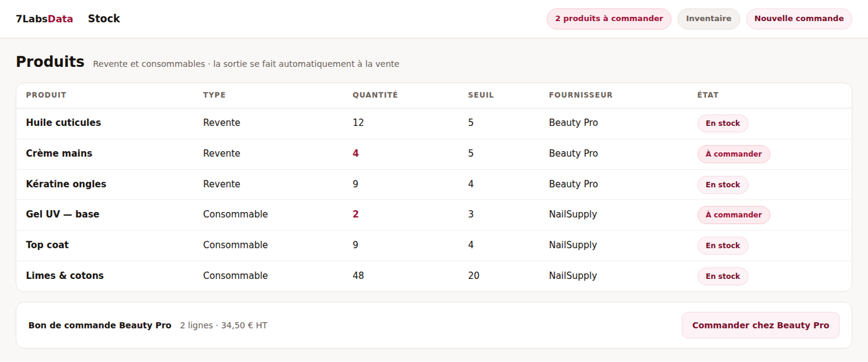Click the ÉTAT column header
The image size is (868, 362).
point(708,95)
